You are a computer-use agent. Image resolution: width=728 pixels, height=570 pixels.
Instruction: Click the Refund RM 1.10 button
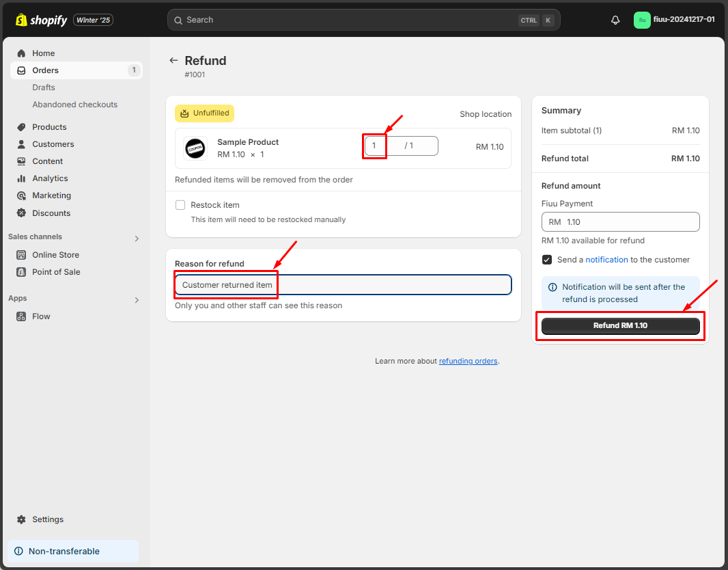click(x=620, y=325)
